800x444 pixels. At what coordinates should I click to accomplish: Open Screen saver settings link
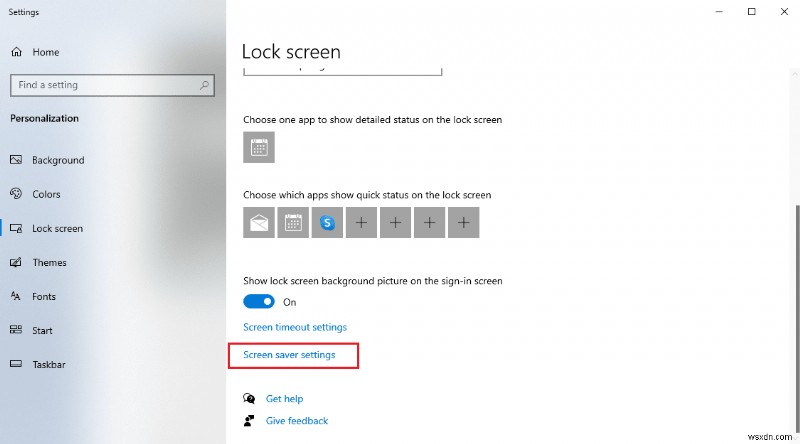coord(289,355)
